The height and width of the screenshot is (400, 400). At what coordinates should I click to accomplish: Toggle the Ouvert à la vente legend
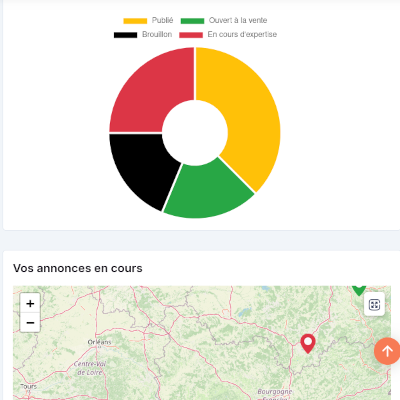tap(224, 20)
